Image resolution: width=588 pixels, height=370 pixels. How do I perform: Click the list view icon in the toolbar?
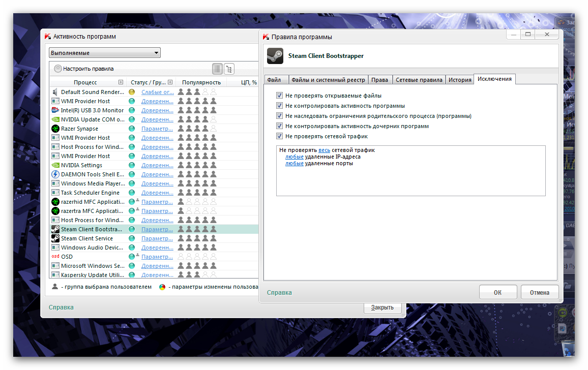click(x=217, y=69)
